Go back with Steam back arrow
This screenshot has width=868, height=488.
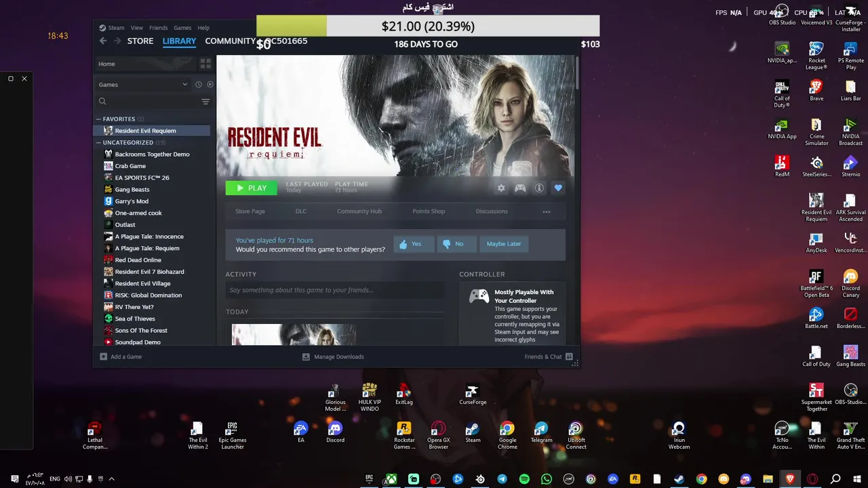[103, 41]
